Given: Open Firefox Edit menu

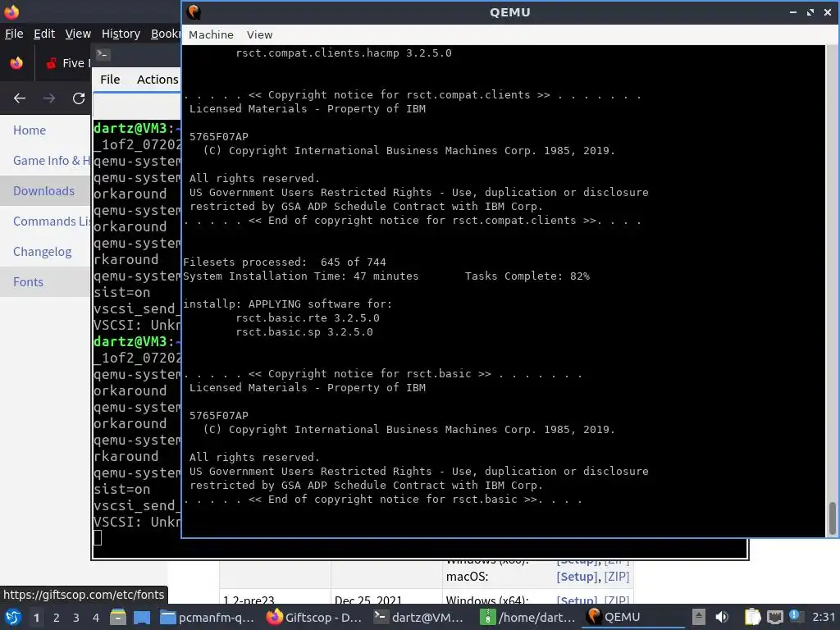Looking at the screenshot, I should coord(44,34).
